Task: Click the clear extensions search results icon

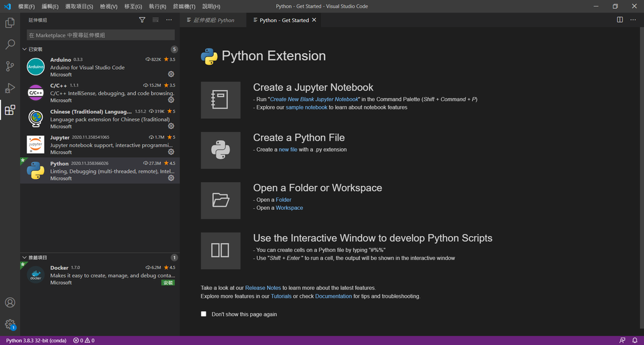Action: 155,19
